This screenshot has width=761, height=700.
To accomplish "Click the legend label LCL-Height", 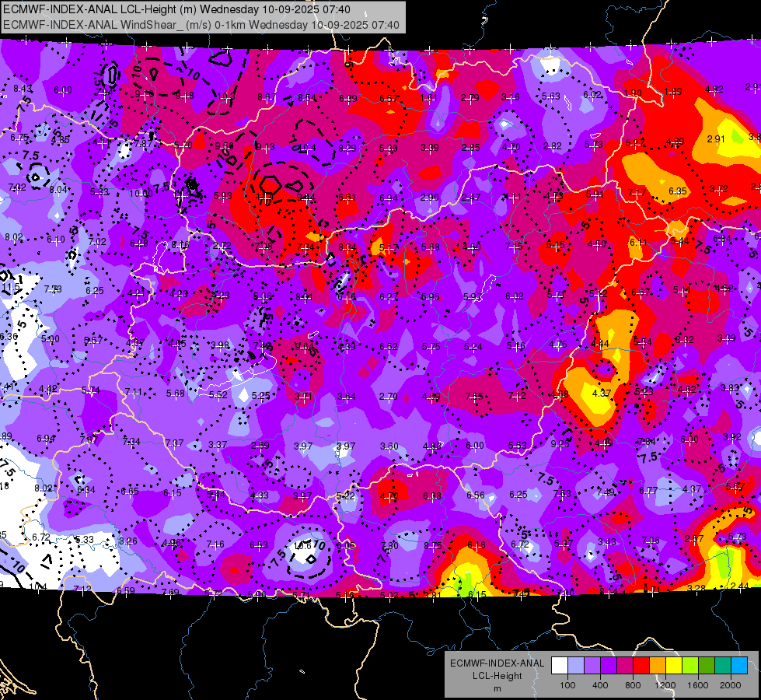I will pyautogui.click(x=497, y=676).
